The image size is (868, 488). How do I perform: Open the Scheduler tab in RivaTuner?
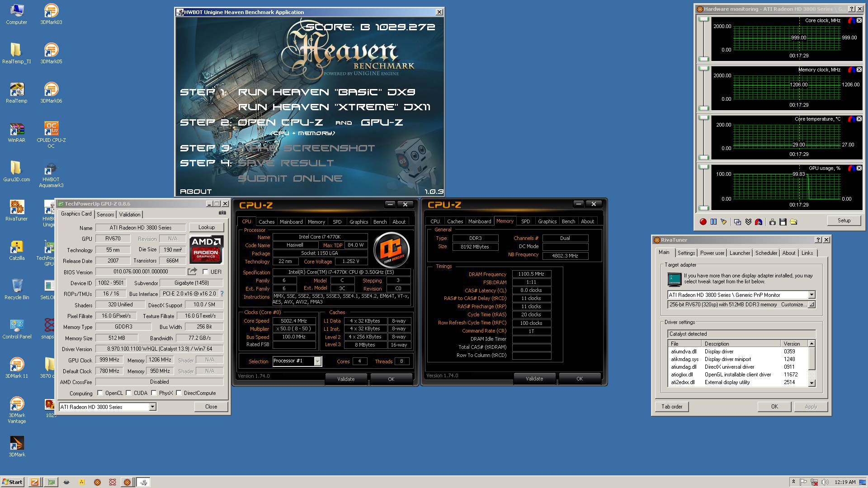(x=766, y=253)
